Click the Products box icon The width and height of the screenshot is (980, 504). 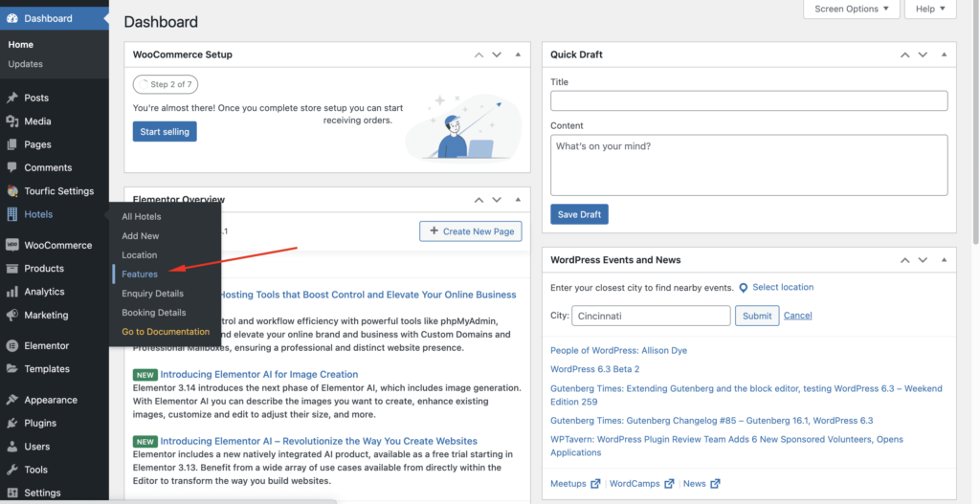point(11,269)
